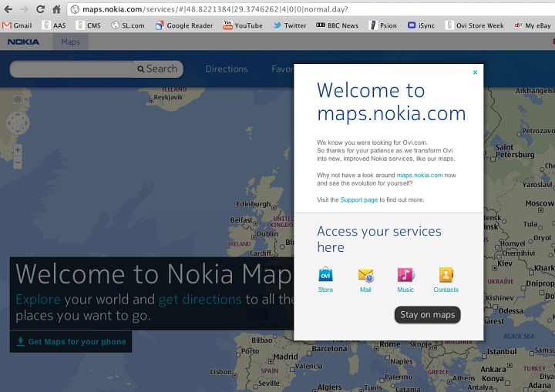This screenshot has width=555, height=392.
Task: Click the map zoom in plus button
Action: (18, 149)
